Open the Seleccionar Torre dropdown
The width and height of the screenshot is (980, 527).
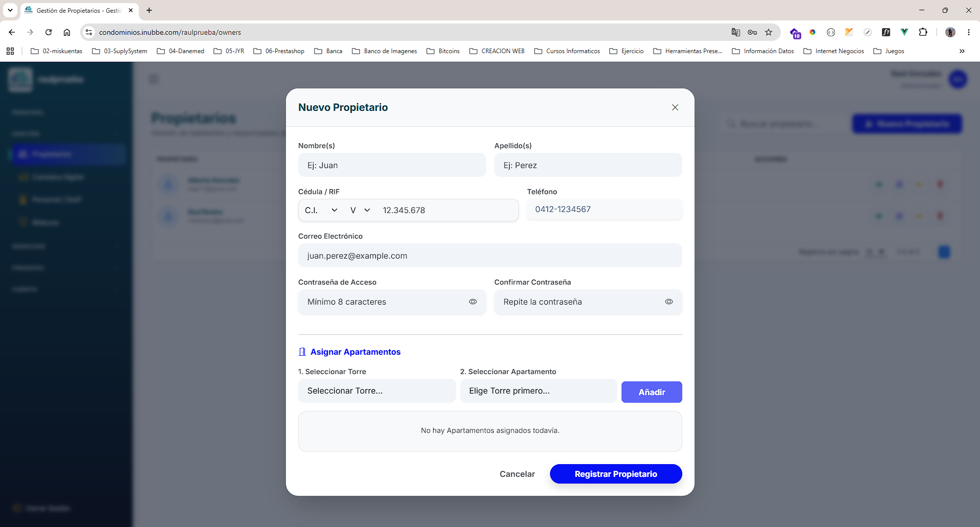tap(377, 391)
